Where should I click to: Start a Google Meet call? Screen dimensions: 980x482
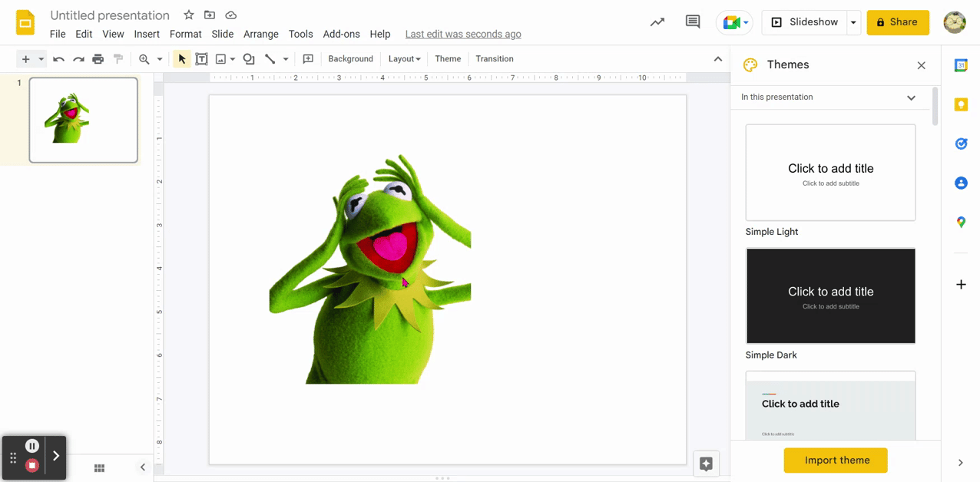pos(734,22)
